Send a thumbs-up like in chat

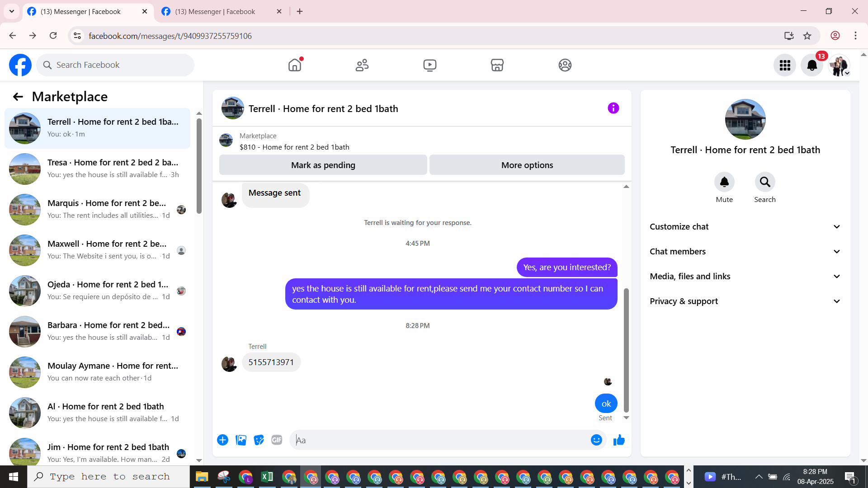(619, 440)
